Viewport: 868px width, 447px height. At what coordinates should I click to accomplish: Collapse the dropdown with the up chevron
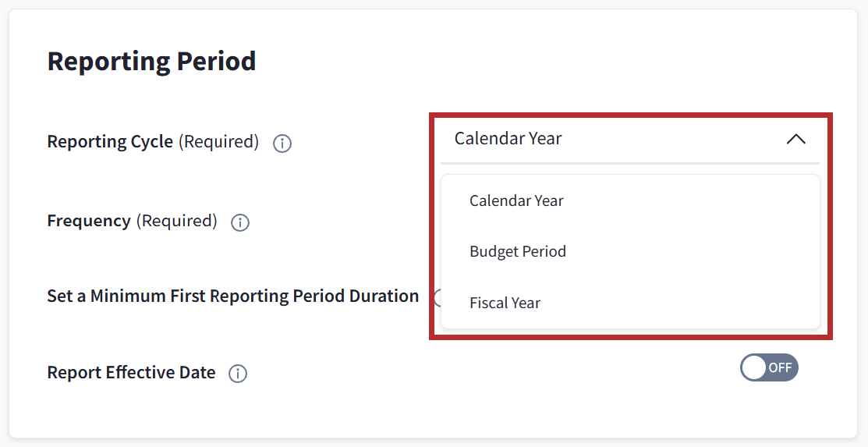point(795,140)
